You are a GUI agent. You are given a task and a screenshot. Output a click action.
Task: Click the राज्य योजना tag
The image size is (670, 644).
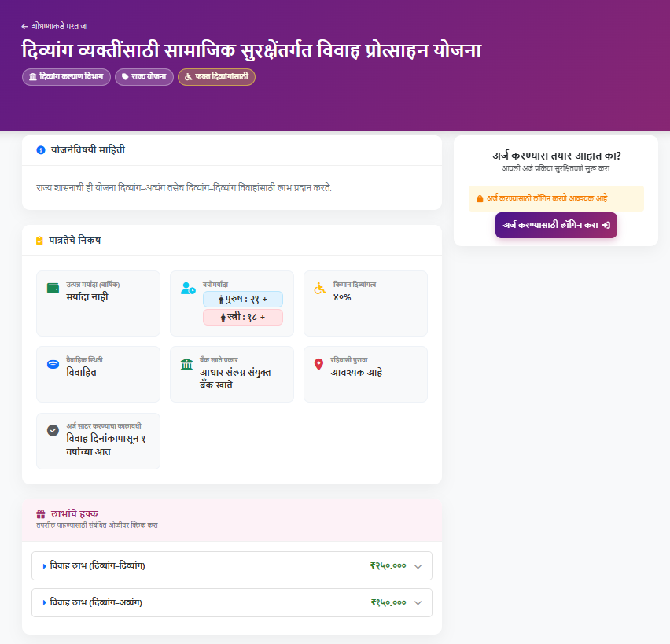(x=143, y=77)
